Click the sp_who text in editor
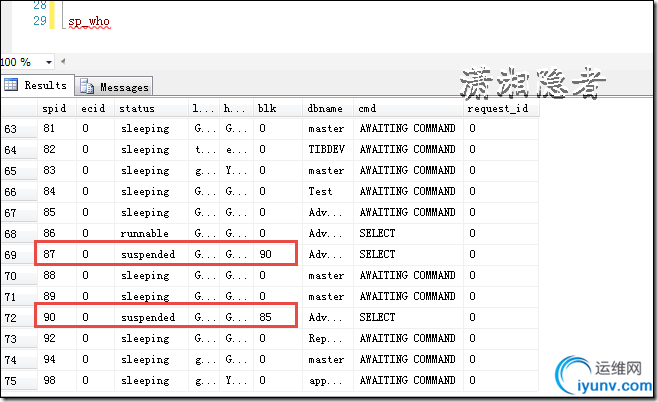The image size is (658, 402). (89, 21)
